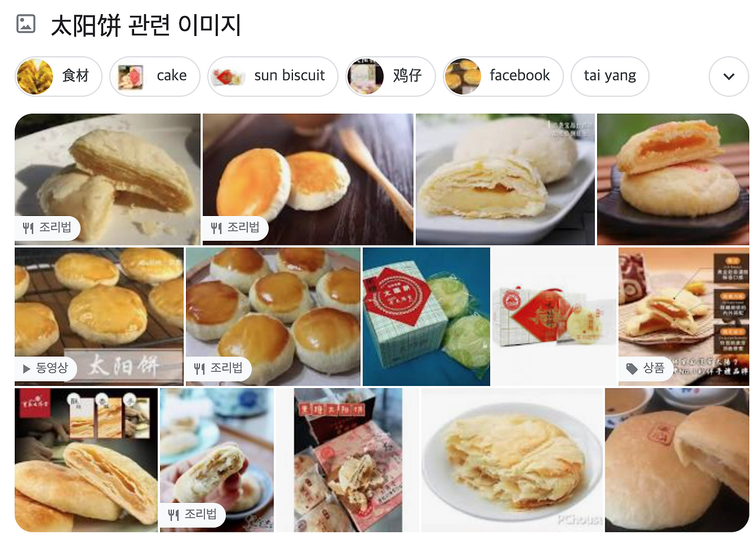This screenshot has width=756, height=540.
Task: Click the 상품 product tag badge
Action: [646, 369]
